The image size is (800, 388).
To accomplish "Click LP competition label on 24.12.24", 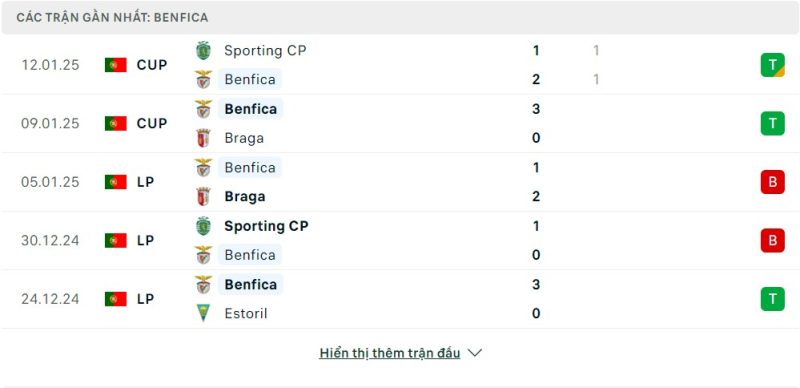I will [145, 299].
